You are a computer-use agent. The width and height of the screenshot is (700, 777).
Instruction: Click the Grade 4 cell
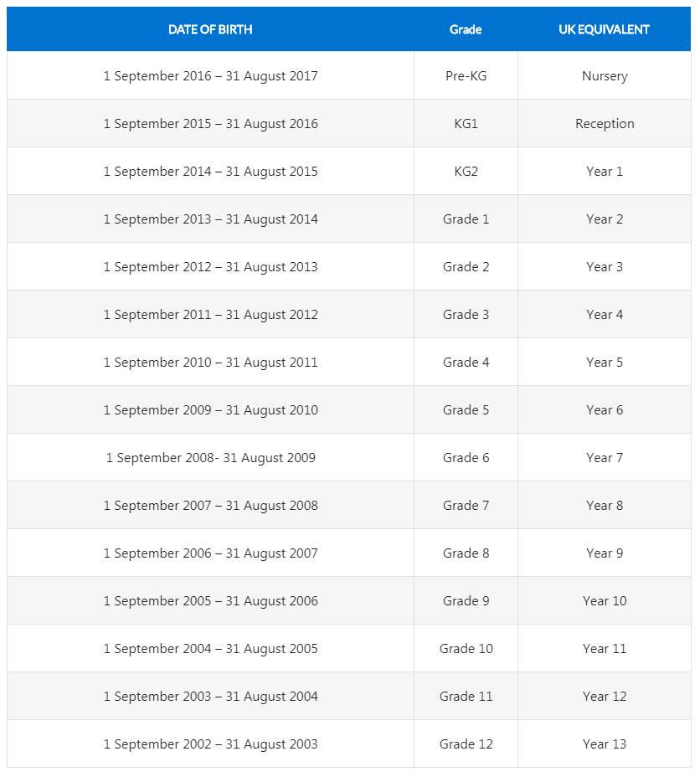[466, 363]
